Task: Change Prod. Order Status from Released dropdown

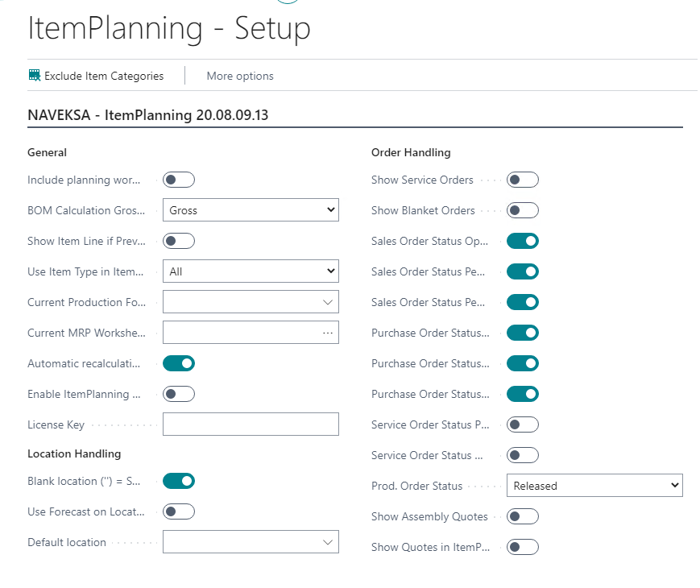Action: pos(594,485)
